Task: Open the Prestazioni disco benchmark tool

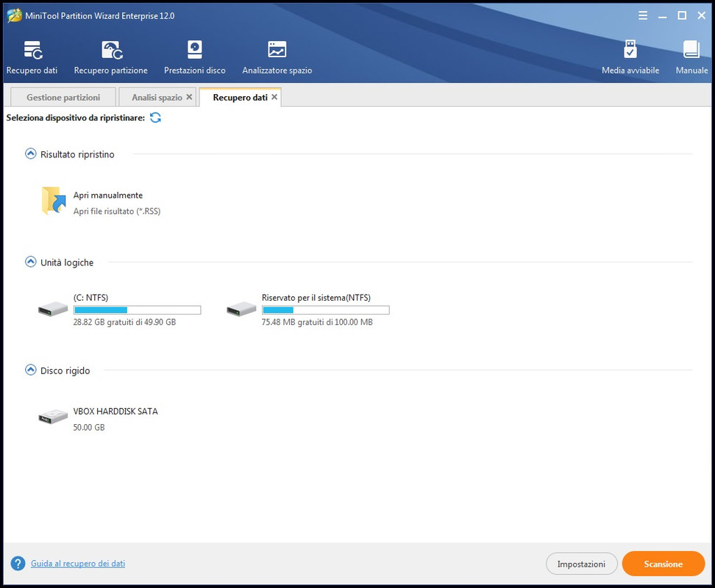Action: (x=195, y=50)
